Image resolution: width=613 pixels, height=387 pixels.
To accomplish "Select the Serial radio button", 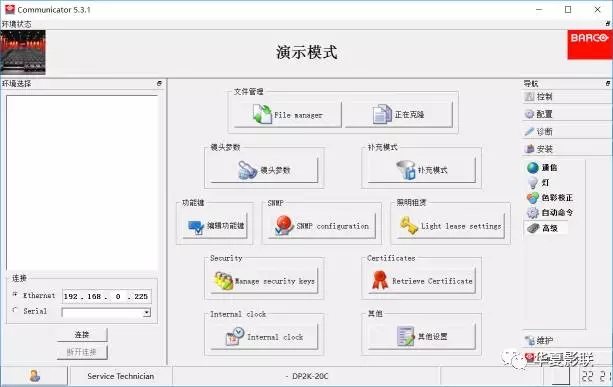I will 15,310.
